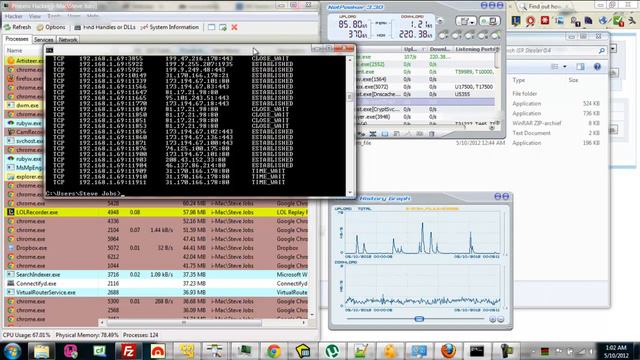Click the red X terminate icon in toolbar
The width and height of the screenshot is (640, 360).
tap(234, 27)
